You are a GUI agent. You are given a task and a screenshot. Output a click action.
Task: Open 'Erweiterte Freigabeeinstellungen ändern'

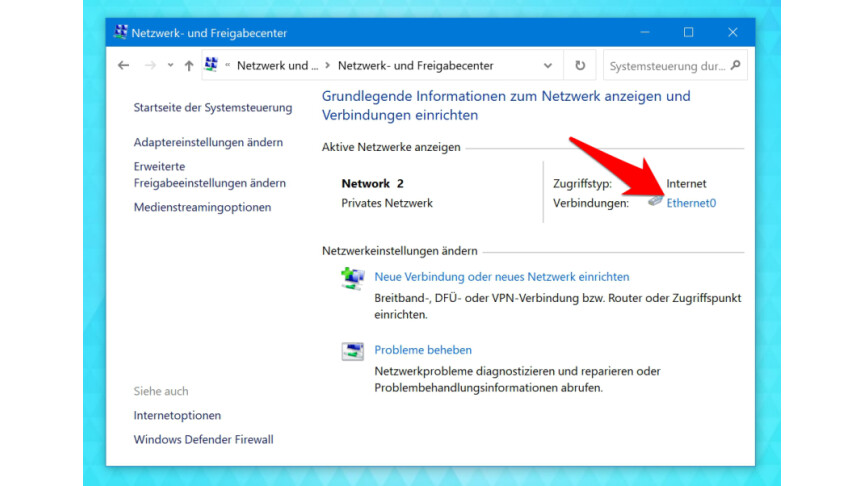pyautogui.click(x=209, y=175)
